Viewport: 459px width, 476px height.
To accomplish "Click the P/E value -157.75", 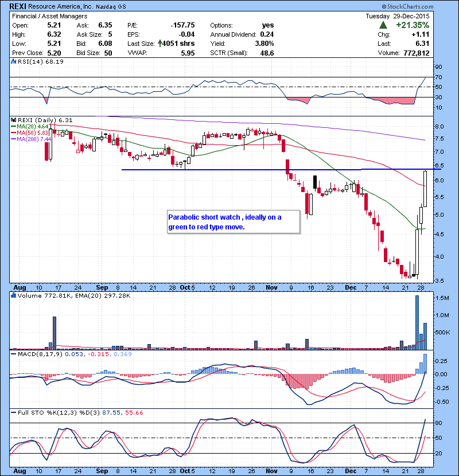I will (x=182, y=25).
